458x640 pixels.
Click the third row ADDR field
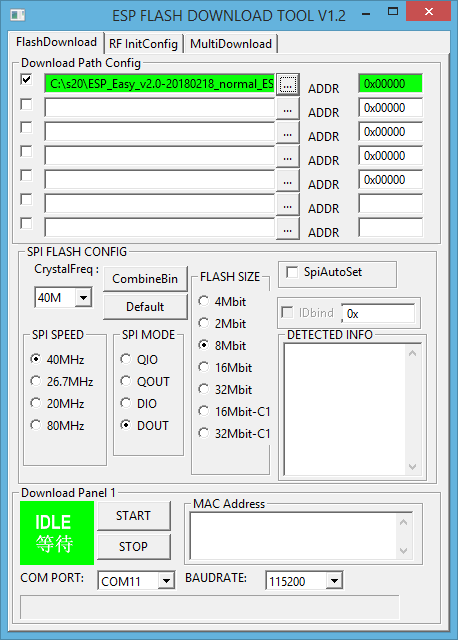tap(390, 132)
